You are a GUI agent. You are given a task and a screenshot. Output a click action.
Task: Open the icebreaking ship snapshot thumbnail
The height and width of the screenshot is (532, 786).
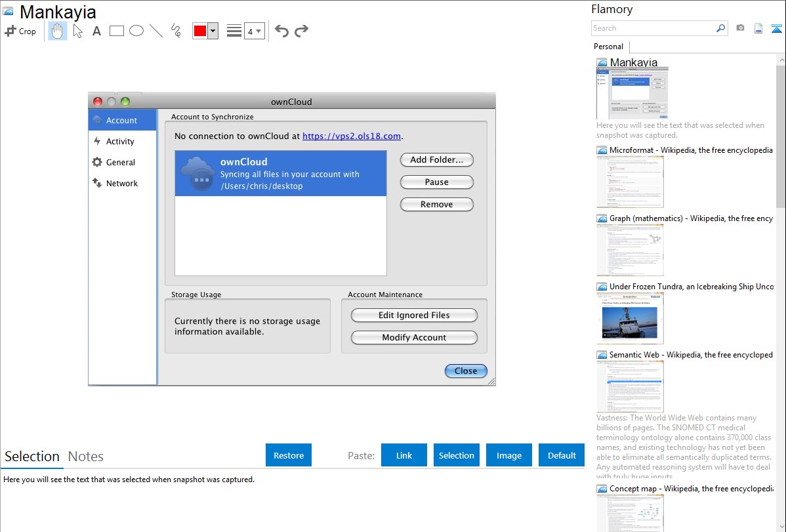point(630,318)
